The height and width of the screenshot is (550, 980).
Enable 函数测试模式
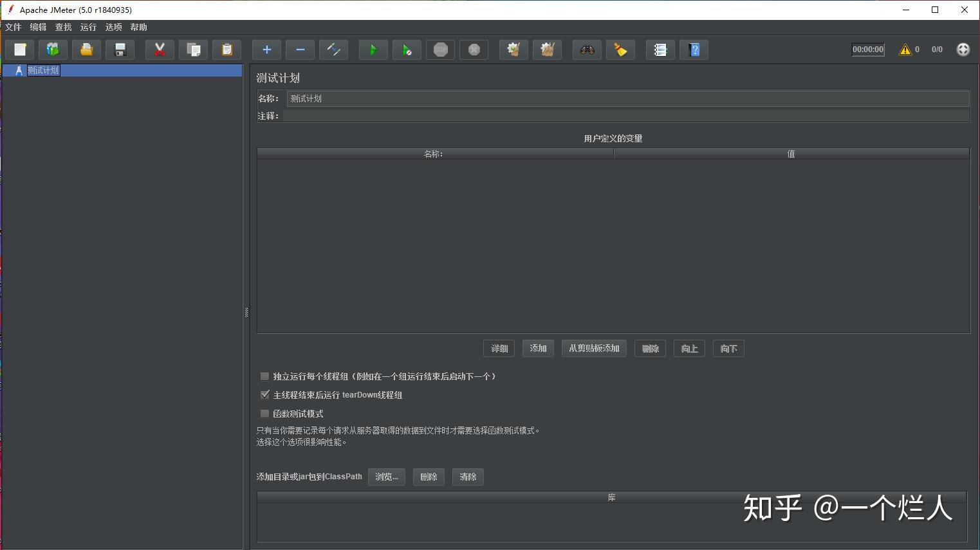264,414
